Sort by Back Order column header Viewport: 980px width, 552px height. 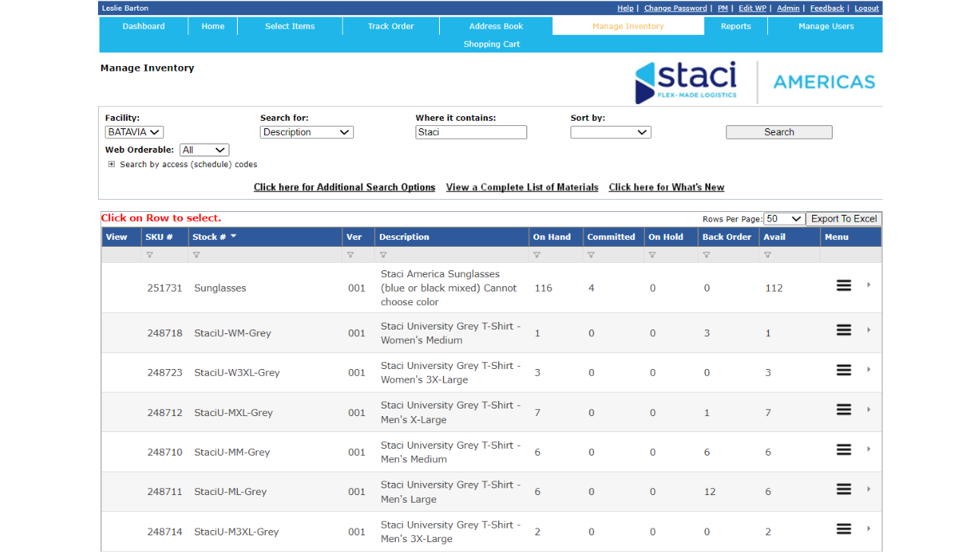coord(726,237)
